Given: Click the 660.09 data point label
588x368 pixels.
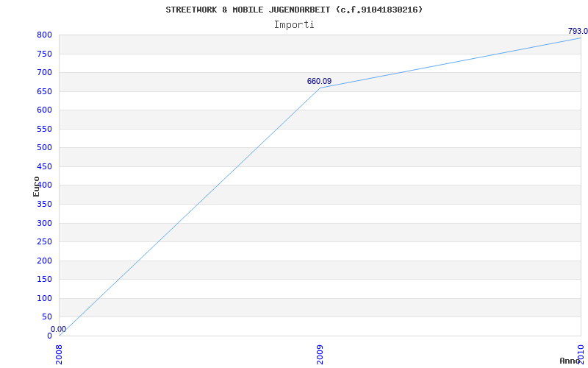Looking at the screenshot, I should point(319,81).
